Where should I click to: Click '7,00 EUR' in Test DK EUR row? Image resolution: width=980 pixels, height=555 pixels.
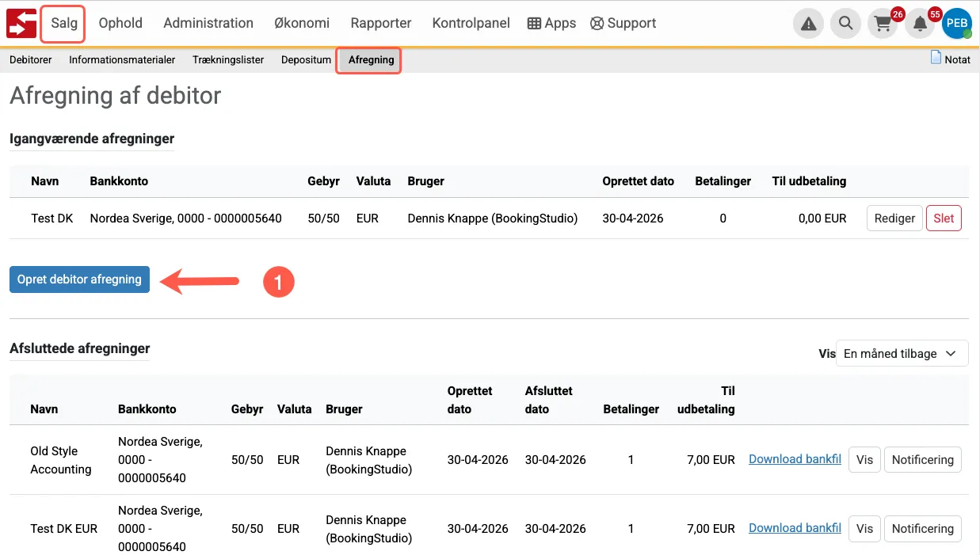click(x=711, y=529)
